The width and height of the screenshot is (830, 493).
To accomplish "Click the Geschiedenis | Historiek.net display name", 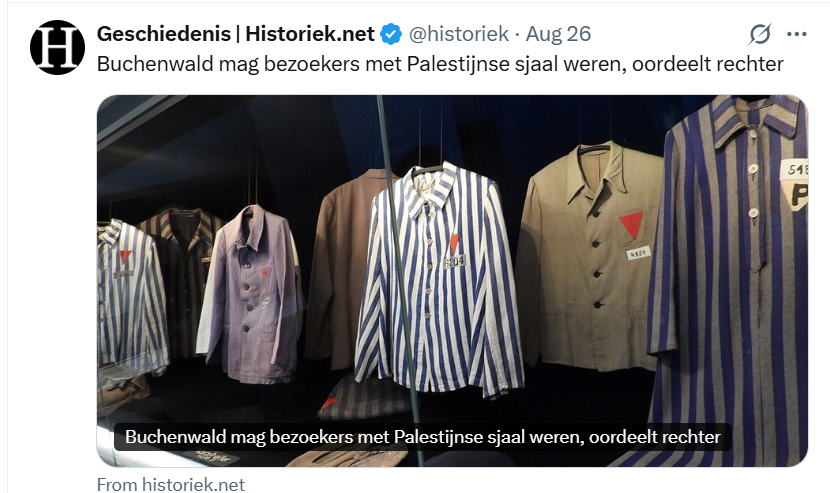I will point(236,34).
